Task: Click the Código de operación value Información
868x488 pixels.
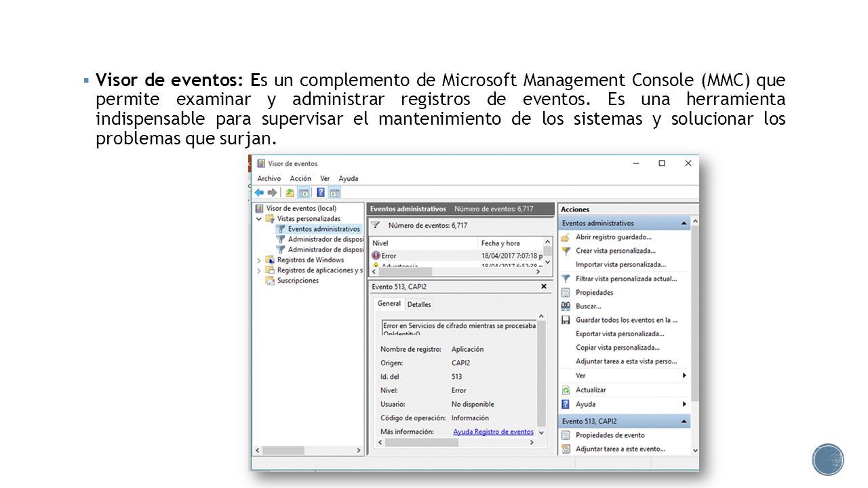Action: click(x=470, y=418)
